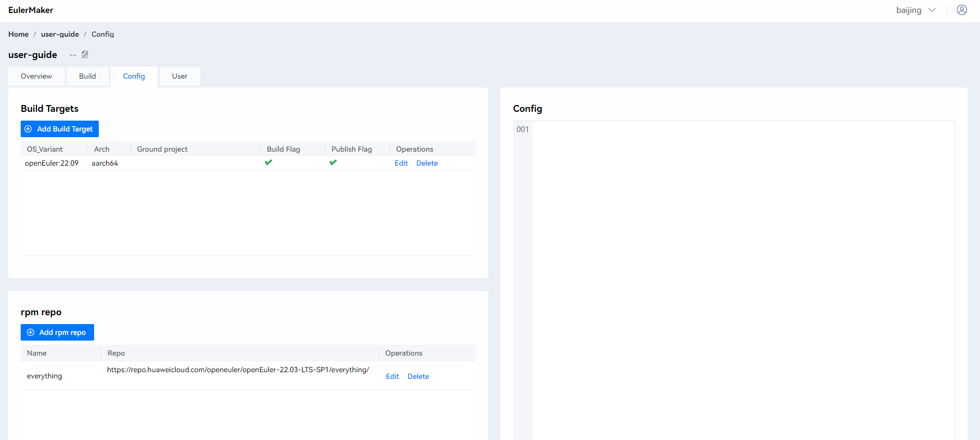Go to the User tab
980x440 pixels.
click(x=179, y=76)
